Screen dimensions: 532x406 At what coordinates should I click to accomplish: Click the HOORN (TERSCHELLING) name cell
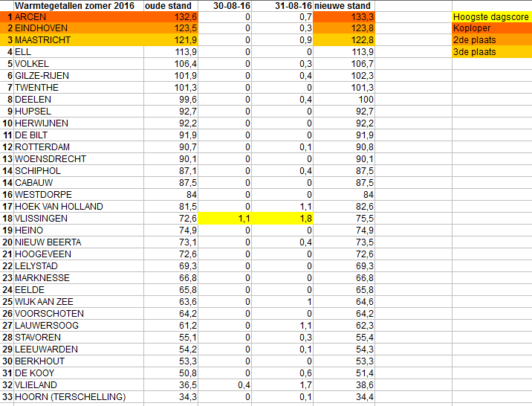click(x=78, y=397)
